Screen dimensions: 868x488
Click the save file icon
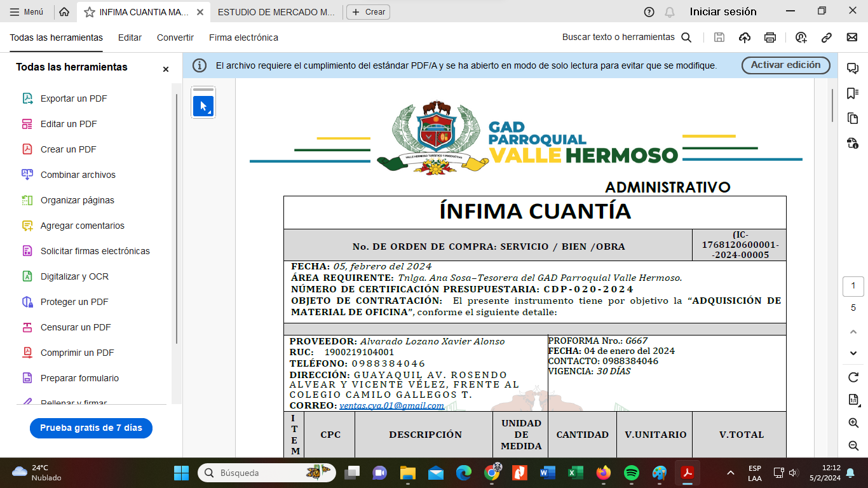(719, 37)
